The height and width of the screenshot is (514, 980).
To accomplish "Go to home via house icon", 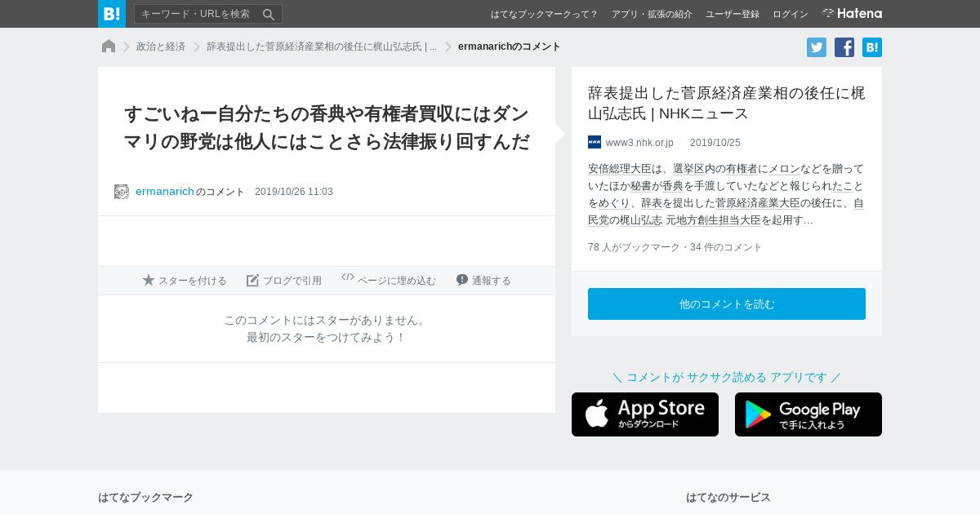I will pyautogui.click(x=109, y=47).
